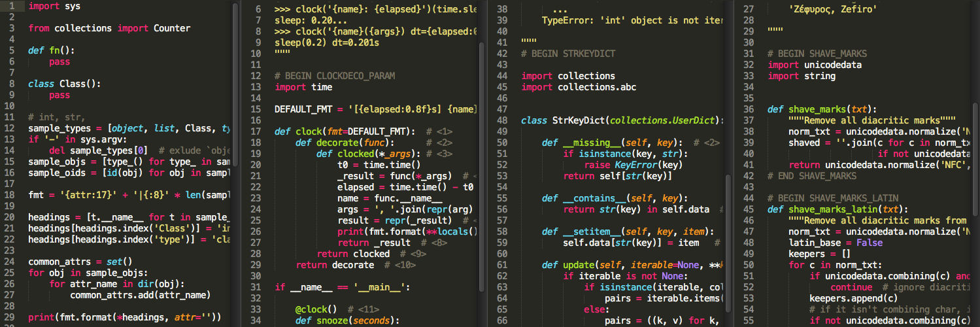980x327 pixels.
Task: Click the 'class Class():' definition
Action: pyautogui.click(x=65, y=84)
